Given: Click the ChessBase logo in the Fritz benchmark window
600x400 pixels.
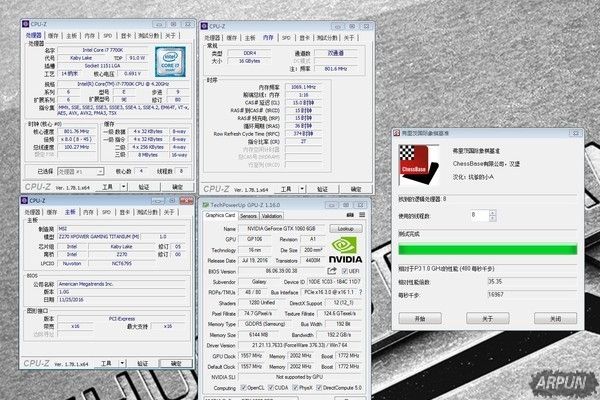Looking at the screenshot, I should pyautogui.click(x=419, y=165).
